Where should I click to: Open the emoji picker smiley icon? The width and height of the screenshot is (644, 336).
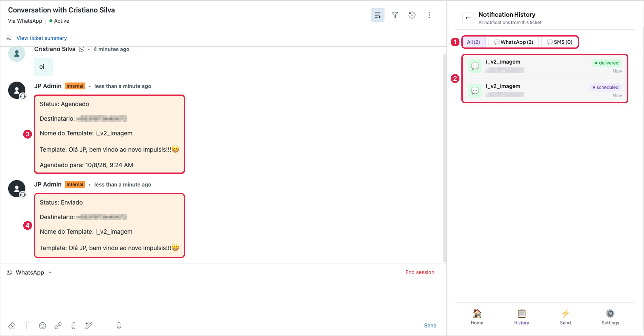point(43,325)
